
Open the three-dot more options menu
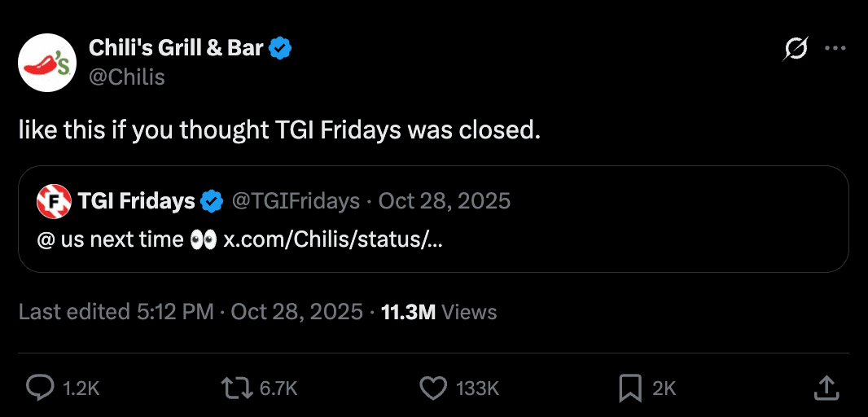[x=835, y=49]
